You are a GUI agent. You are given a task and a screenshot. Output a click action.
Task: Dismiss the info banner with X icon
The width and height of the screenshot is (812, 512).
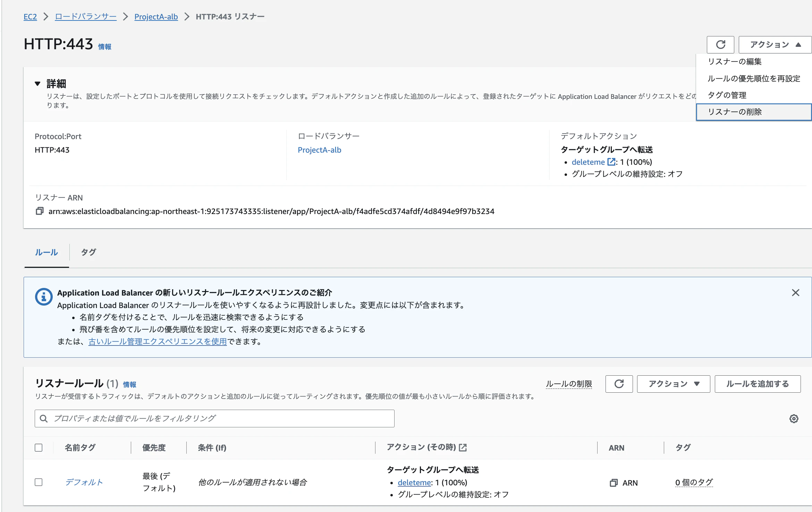[795, 293]
